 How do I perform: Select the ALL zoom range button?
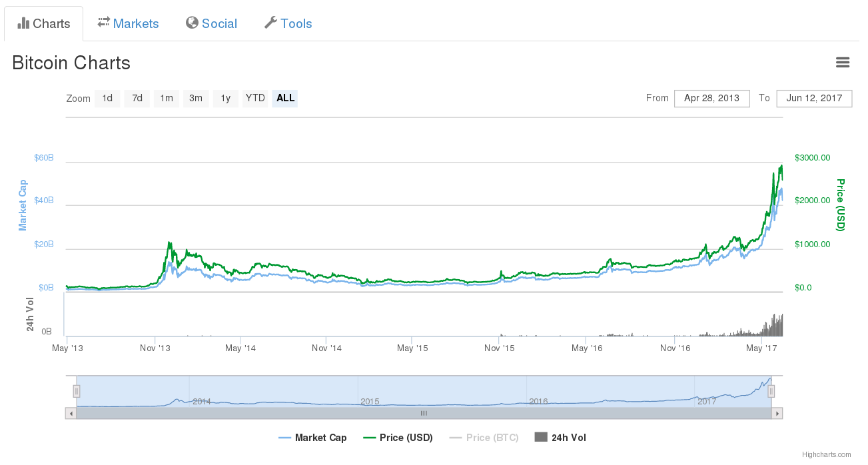[285, 99]
